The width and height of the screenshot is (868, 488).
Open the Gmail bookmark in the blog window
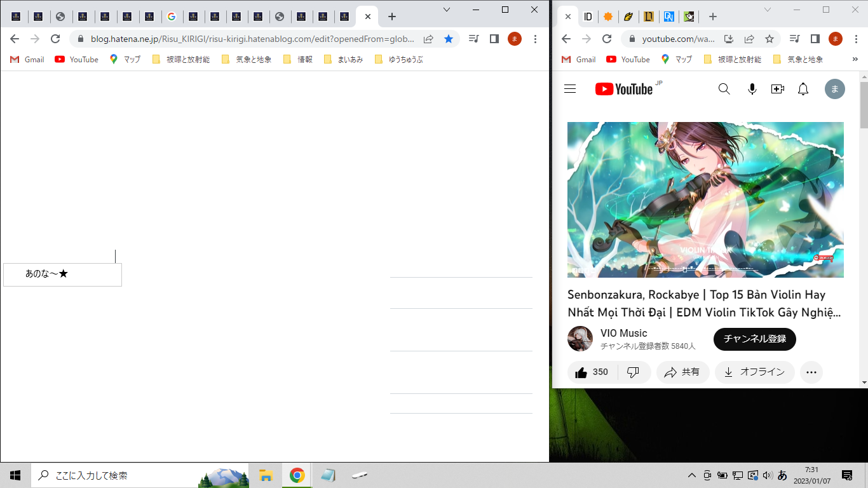[x=27, y=59]
